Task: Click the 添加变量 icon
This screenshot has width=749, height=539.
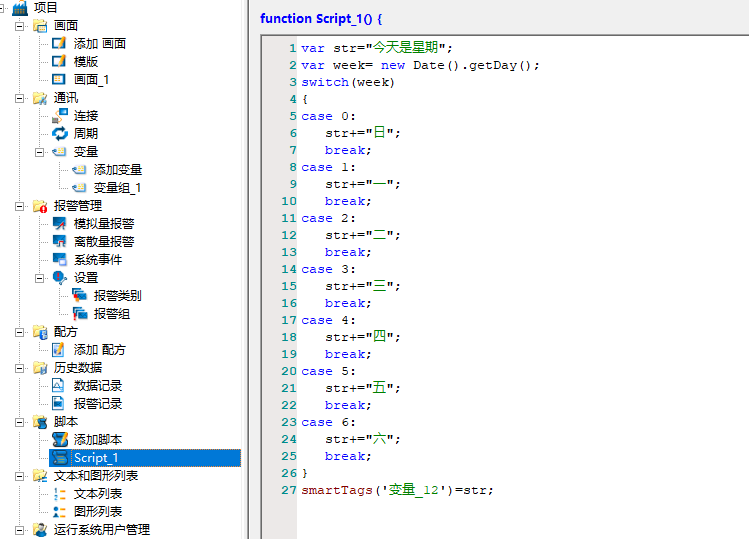Action: point(79,170)
